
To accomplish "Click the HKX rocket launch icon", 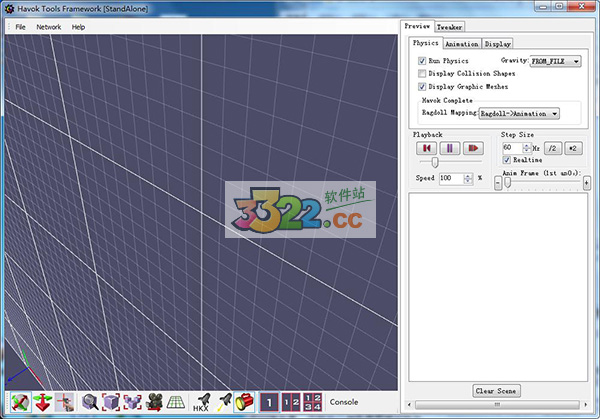I will [202, 402].
